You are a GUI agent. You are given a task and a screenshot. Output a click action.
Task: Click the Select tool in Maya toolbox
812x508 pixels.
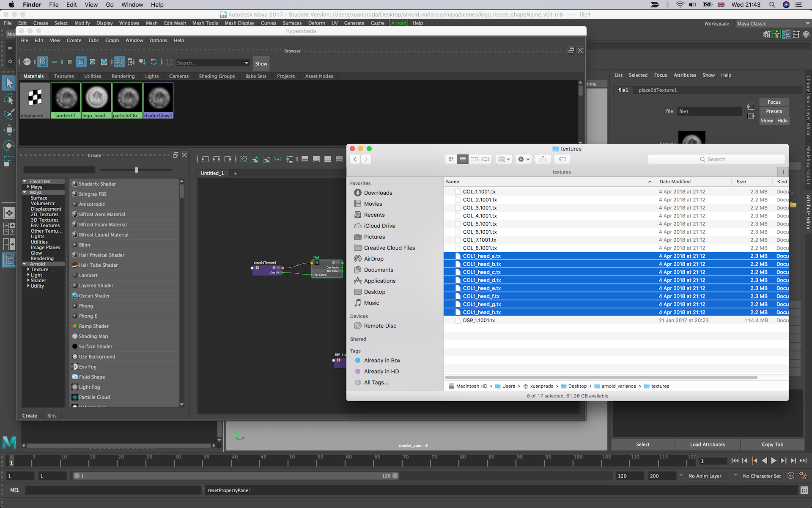(9, 83)
